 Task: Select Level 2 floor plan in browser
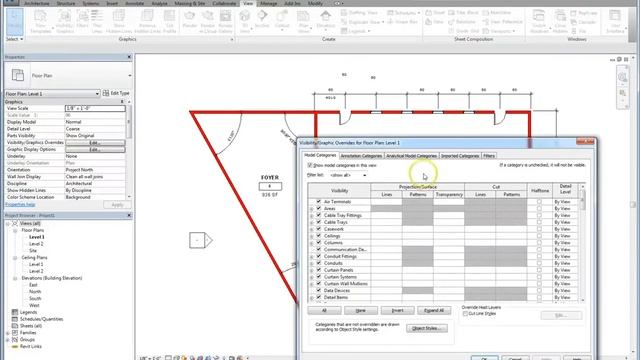tap(36, 244)
